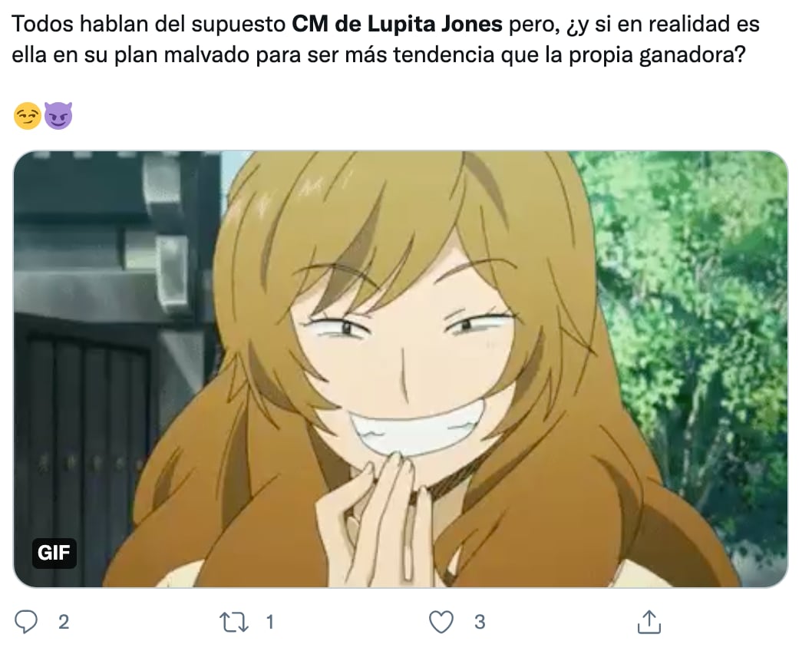This screenshot has height=651, width=812.
Task: Select the purple smiling devil emoji
Action: pos(58,115)
